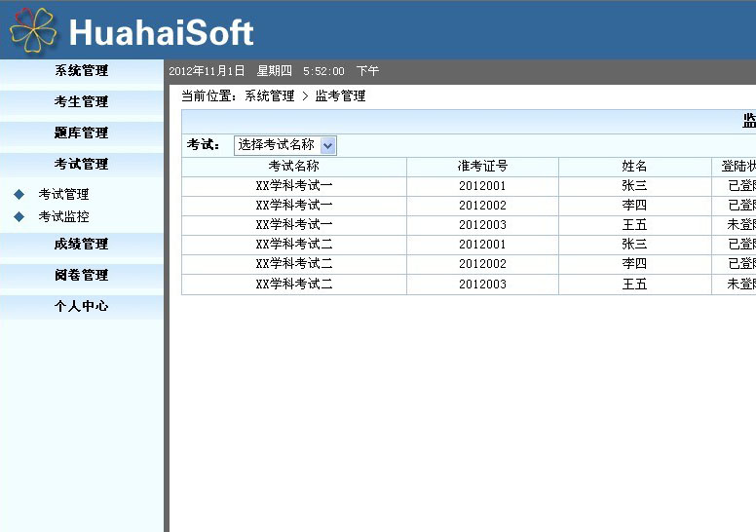Click the 准考证号 column header
This screenshot has width=756, height=532.
[482, 167]
